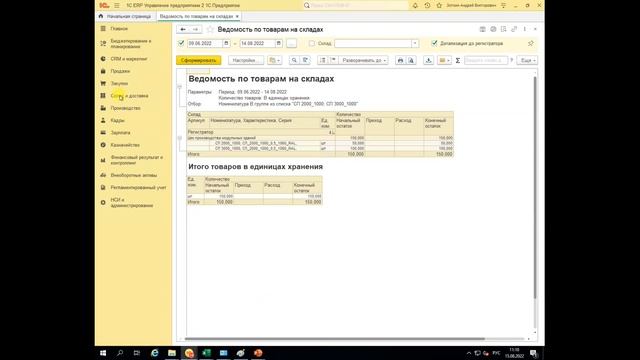This screenshot has height=360, width=640.
Task: Click the link icon in the report header row
Action: click(514, 29)
